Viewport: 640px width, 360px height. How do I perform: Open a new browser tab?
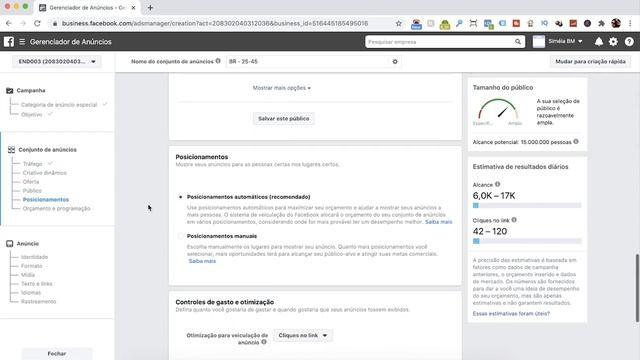tap(150, 7)
